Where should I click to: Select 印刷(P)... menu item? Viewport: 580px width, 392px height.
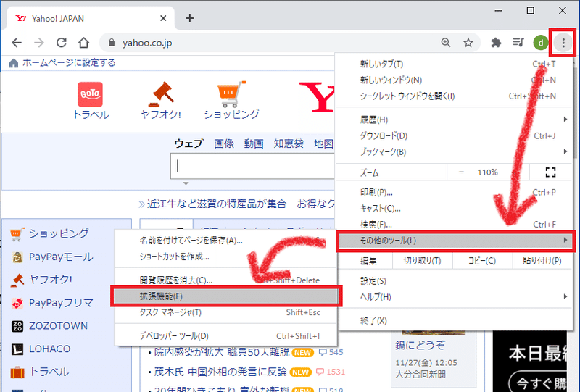[x=455, y=192]
